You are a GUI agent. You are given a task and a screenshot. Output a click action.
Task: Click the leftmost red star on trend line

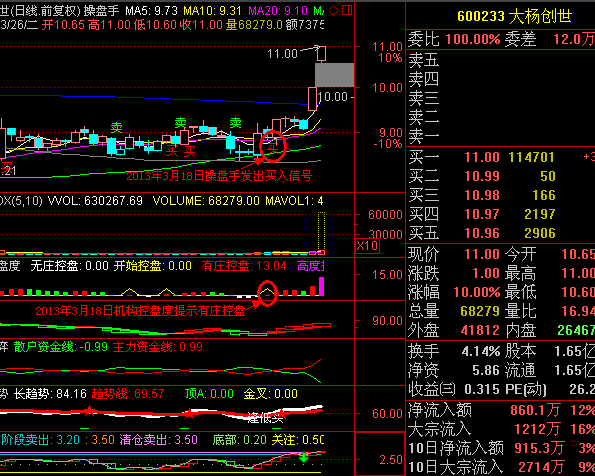coord(89,410)
